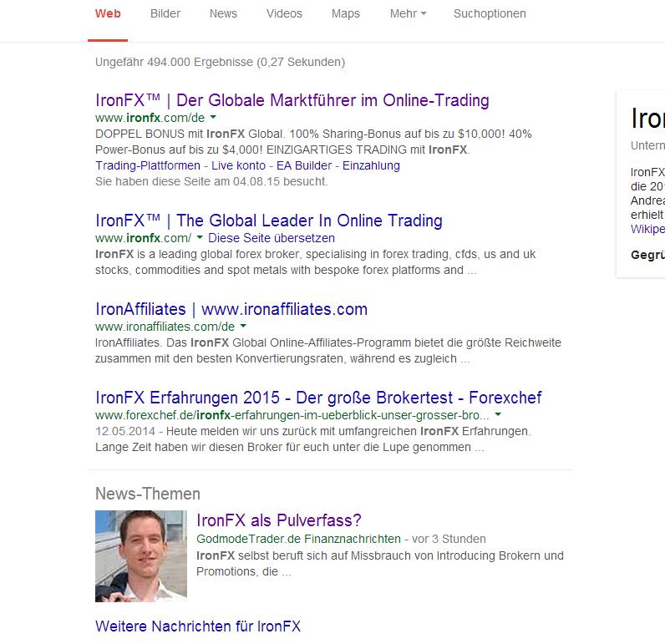This screenshot has height=644, width=665.
Task: Expand dropdown arrow next to www.ironfx.com/de
Action: click(213, 117)
